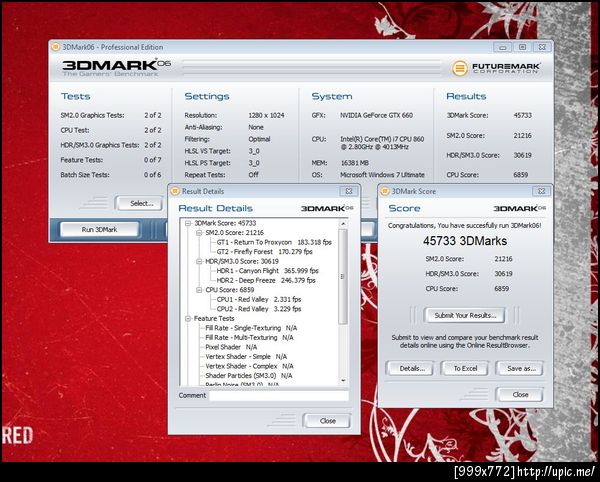This screenshot has height=482, width=600.
Task: Click the Run 3DMark button
Action: [x=99, y=230]
